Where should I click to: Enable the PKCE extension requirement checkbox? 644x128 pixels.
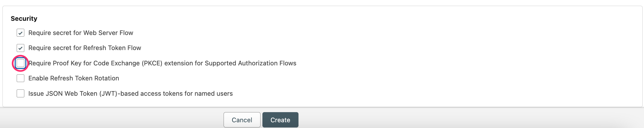click(21, 63)
